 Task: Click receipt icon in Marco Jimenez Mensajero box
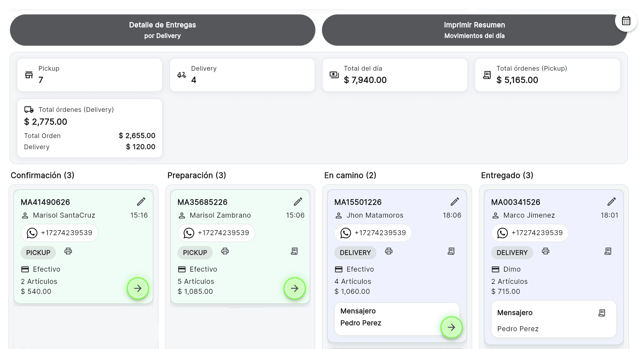602,313
